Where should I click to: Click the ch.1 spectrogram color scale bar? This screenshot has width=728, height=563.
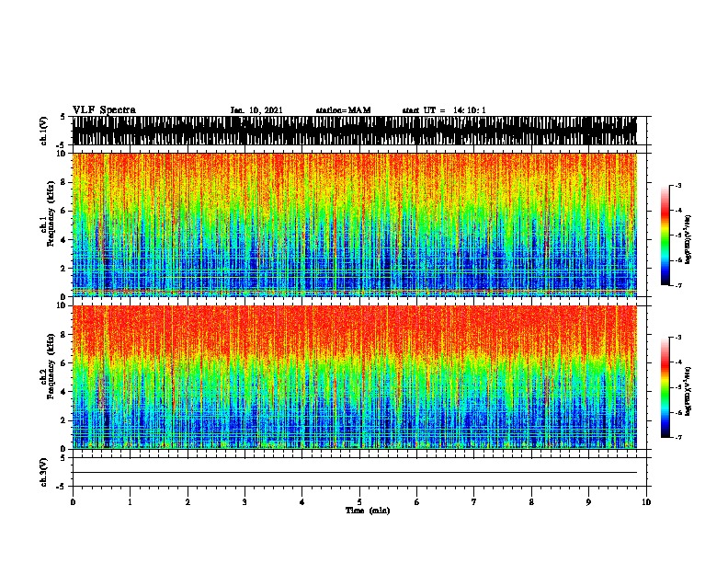pos(665,236)
